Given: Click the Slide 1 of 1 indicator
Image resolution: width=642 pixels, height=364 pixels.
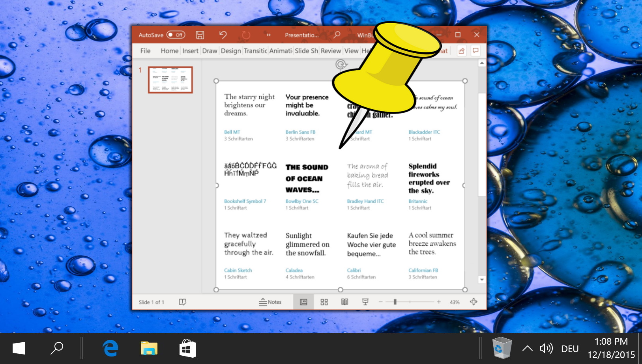Looking at the screenshot, I should [151, 302].
